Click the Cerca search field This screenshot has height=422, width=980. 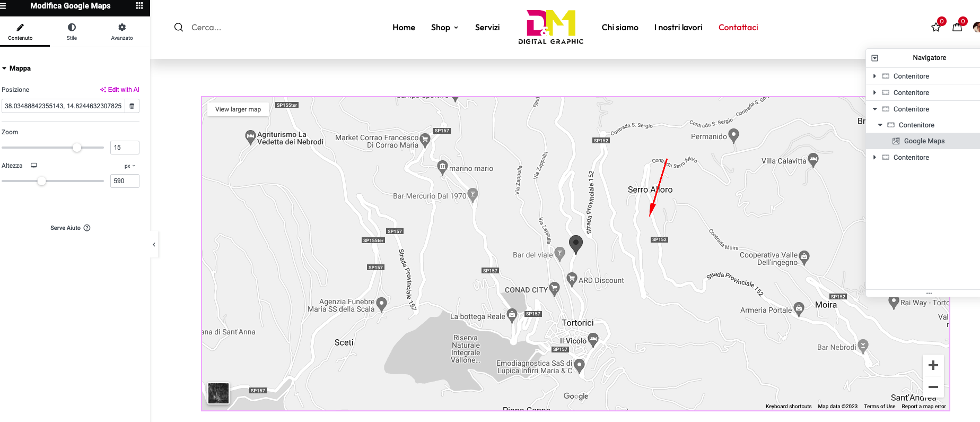click(206, 28)
